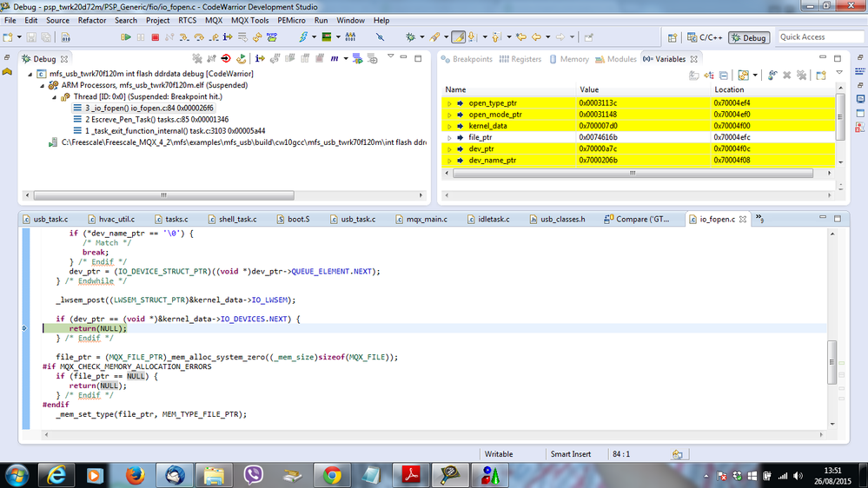Click Next Annotation arrow icon
Image resolution: width=868 pixels, height=488 pixels.
click(472, 37)
